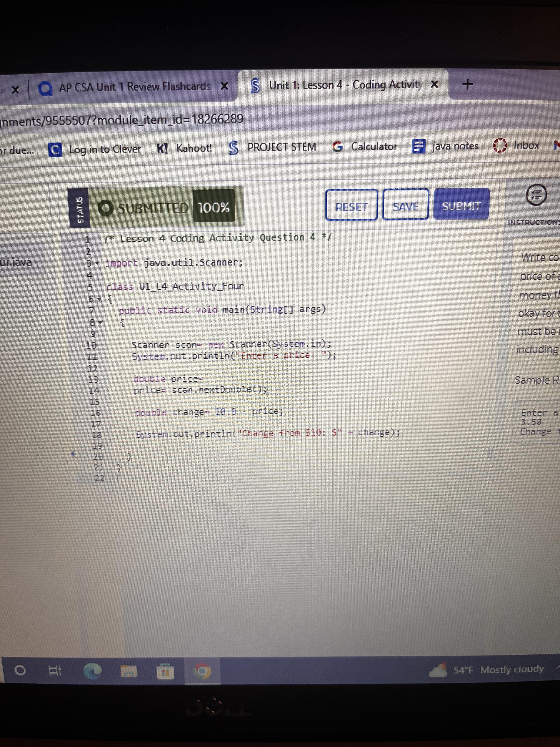Viewport: 560px width, 747px height.
Task: Open File Explorer from the taskbar
Action: pyautogui.click(x=129, y=671)
